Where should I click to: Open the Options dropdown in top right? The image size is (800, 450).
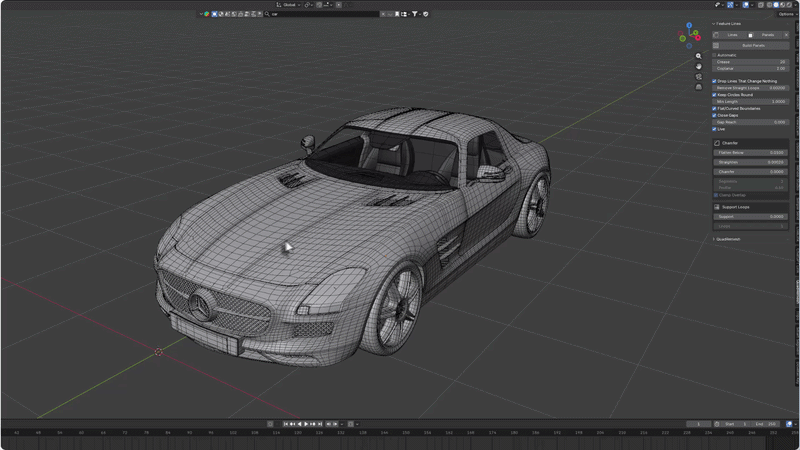point(786,14)
